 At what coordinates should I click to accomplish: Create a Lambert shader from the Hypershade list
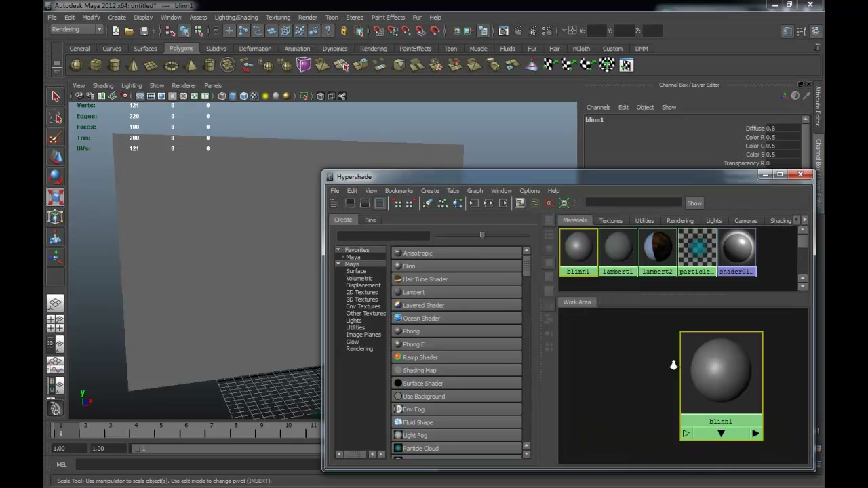(456, 292)
